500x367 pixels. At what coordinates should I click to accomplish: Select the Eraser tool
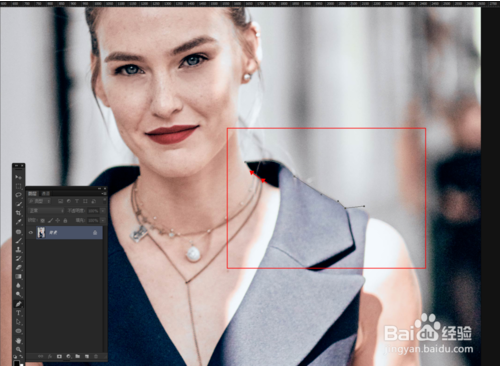[18, 267]
